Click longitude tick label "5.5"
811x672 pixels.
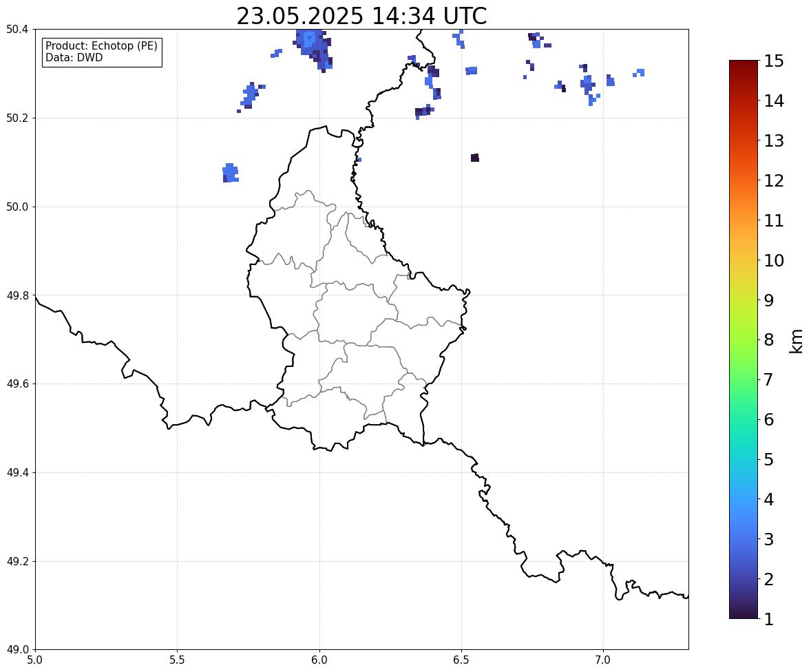[177, 660]
